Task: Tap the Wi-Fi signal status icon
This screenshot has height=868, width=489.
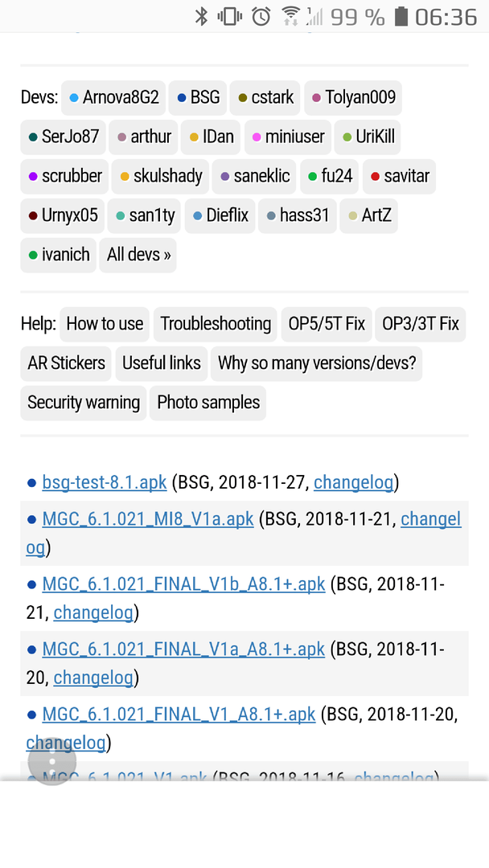Action: (290, 17)
